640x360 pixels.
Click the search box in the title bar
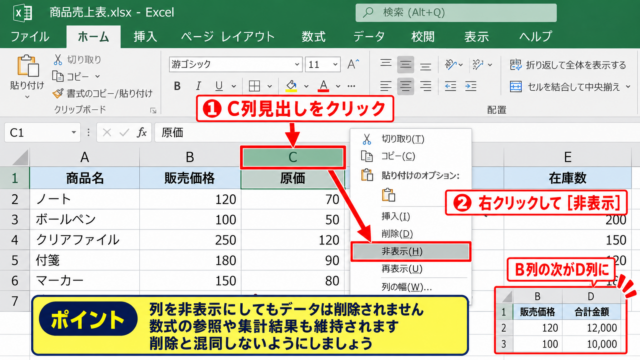point(456,13)
